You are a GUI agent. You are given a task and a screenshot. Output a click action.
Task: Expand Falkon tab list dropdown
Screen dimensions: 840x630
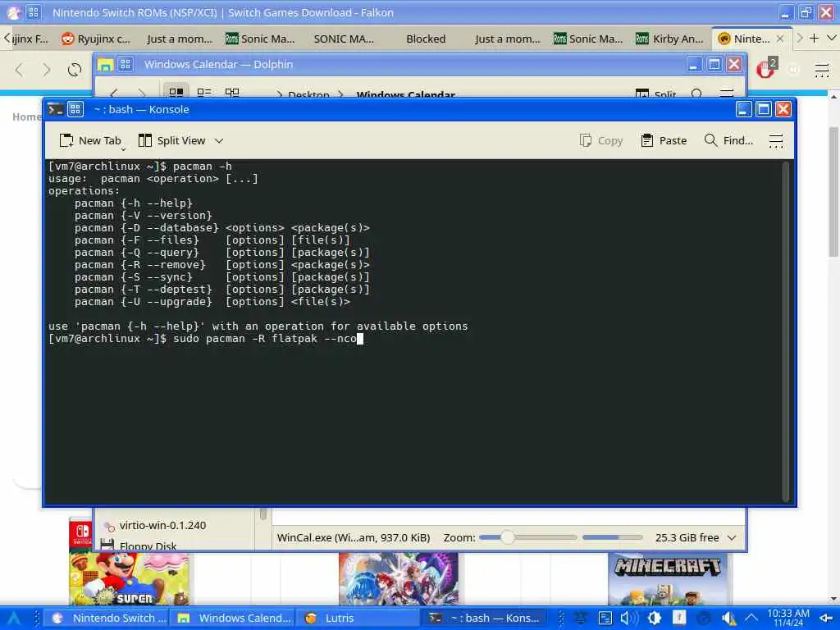click(832, 38)
